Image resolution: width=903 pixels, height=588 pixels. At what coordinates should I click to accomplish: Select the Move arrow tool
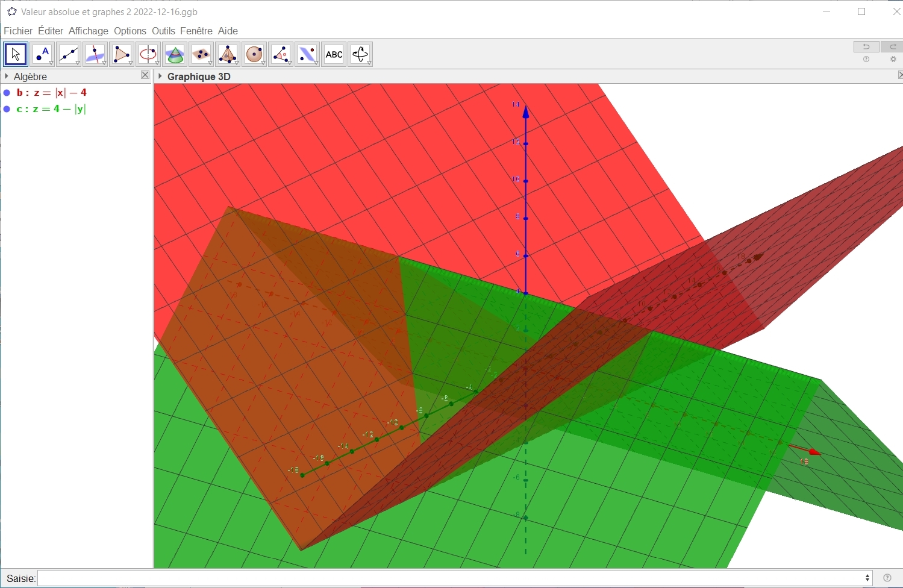(16, 54)
